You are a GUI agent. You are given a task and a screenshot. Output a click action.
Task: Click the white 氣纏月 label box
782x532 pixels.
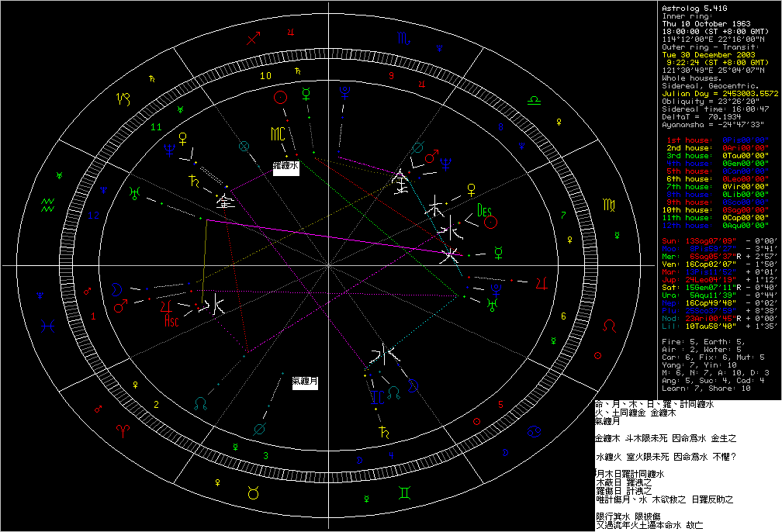(305, 382)
